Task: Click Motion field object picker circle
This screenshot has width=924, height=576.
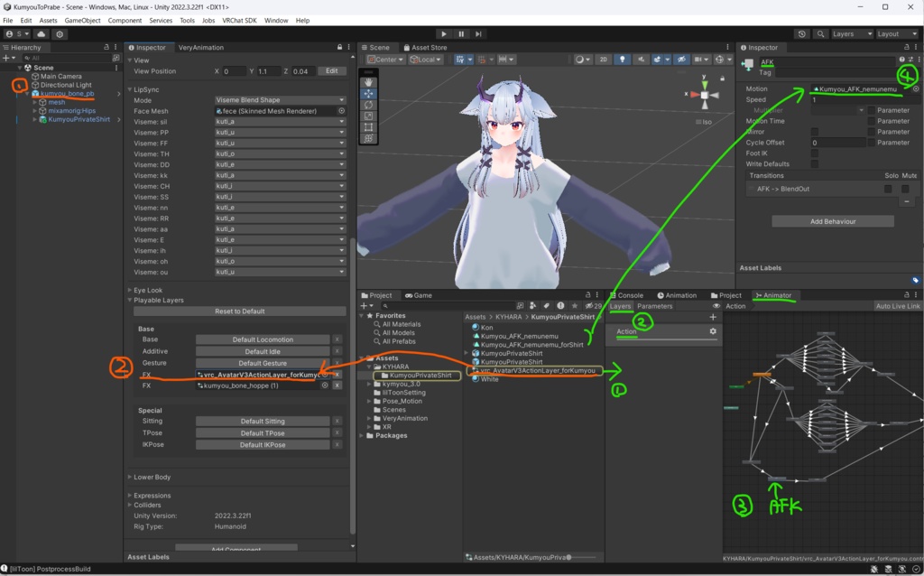Action: point(916,89)
